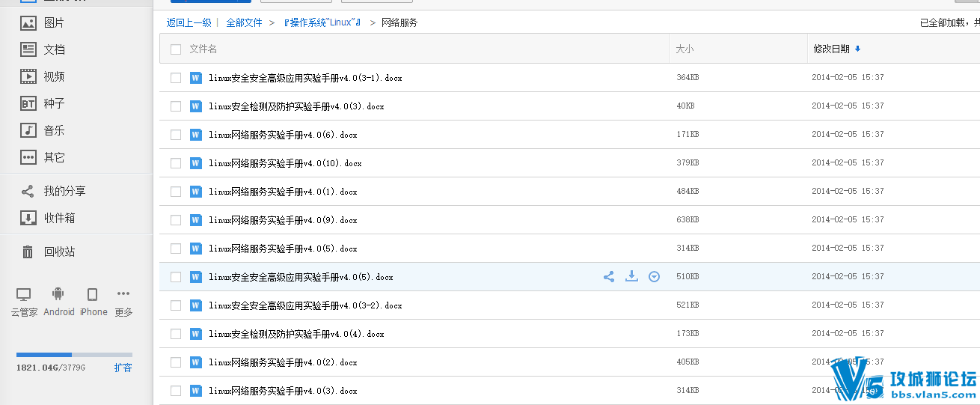Check box for linux网络服务实验手册v4.0(1).docx
Screen dimensions: 980x405
[x=176, y=192]
